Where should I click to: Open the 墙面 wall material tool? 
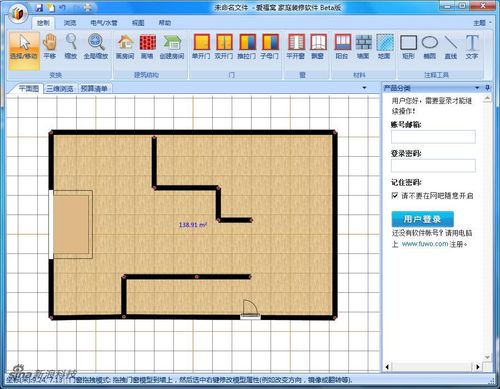pos(363,47)
